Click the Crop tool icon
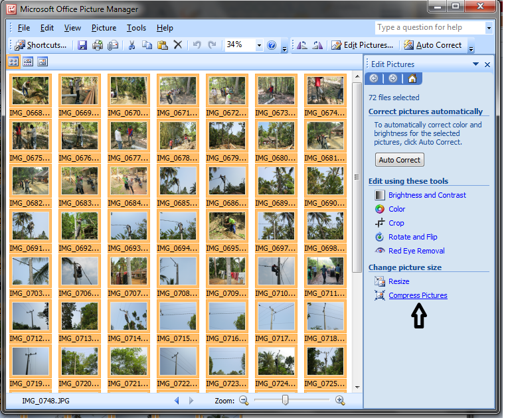The height and width of the screenshot is (420, 510). click(380, 223)
